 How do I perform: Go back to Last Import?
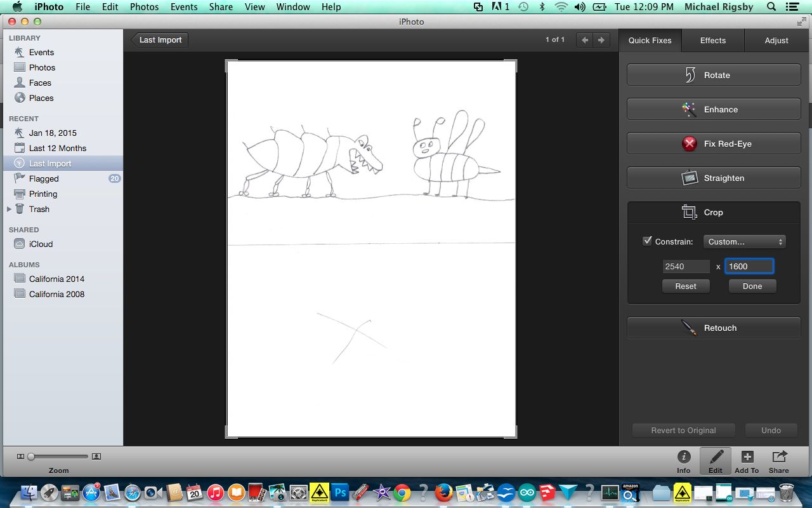pyautogui.click(x=159, y=39)
